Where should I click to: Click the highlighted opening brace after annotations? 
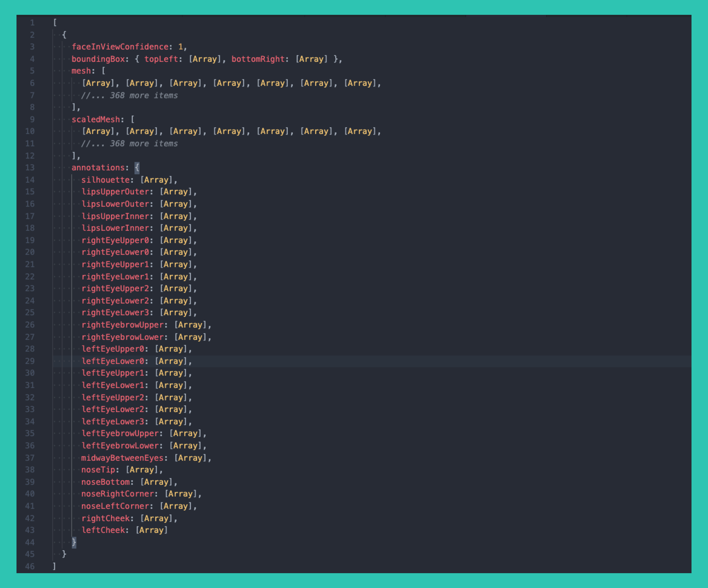137,168
